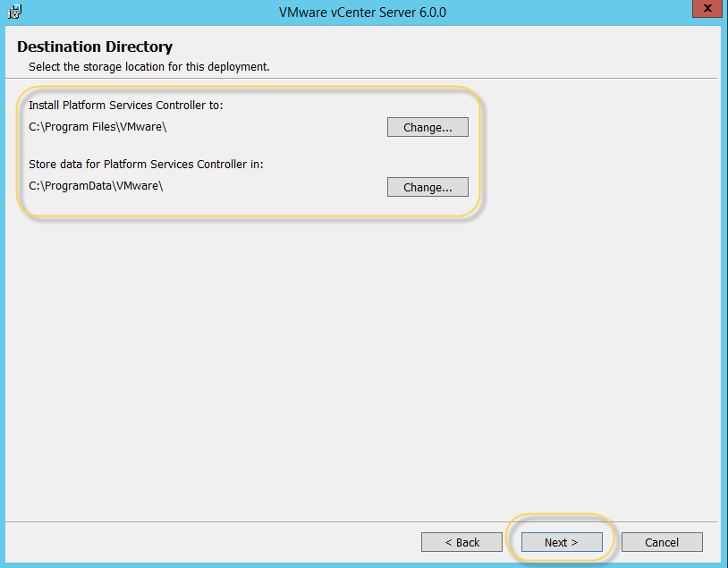Click the white header banner's empty area
Image resolution: width=728 pixels, height=568 pixels.
click(x=492, y=54)
